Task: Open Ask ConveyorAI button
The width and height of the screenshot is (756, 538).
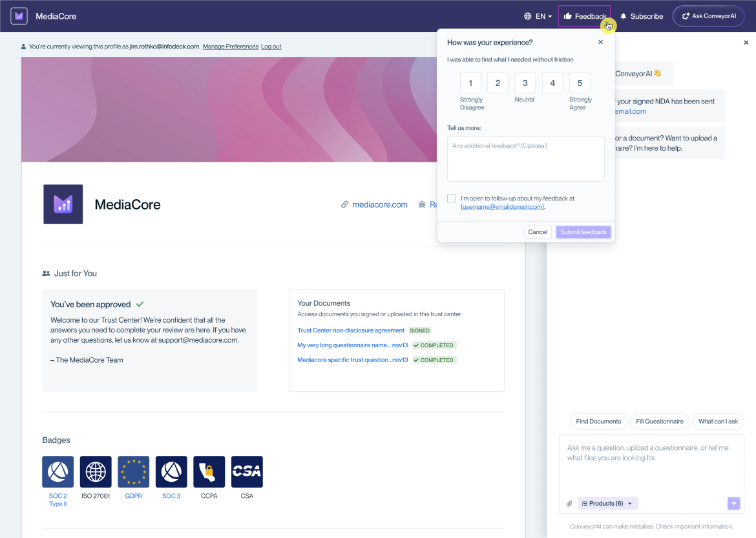Action: pyautogui.click(x=708, y=16)
